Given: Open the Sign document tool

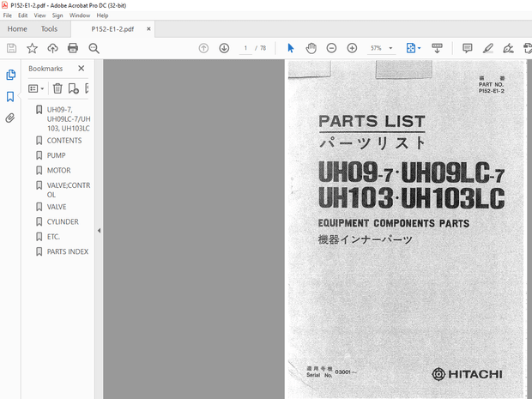Looking at the screenshot, I should click(508, 48).
